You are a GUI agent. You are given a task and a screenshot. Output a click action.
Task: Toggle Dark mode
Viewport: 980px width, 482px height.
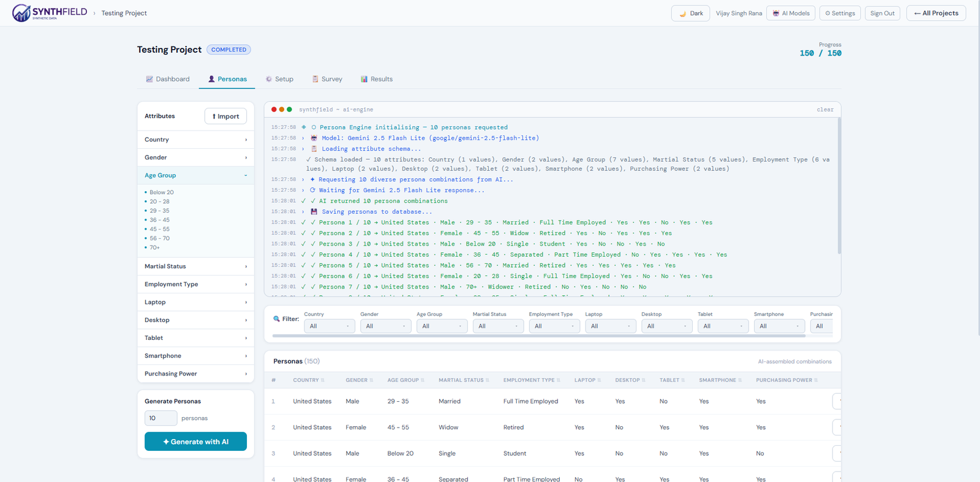click(x=690, y=13)
